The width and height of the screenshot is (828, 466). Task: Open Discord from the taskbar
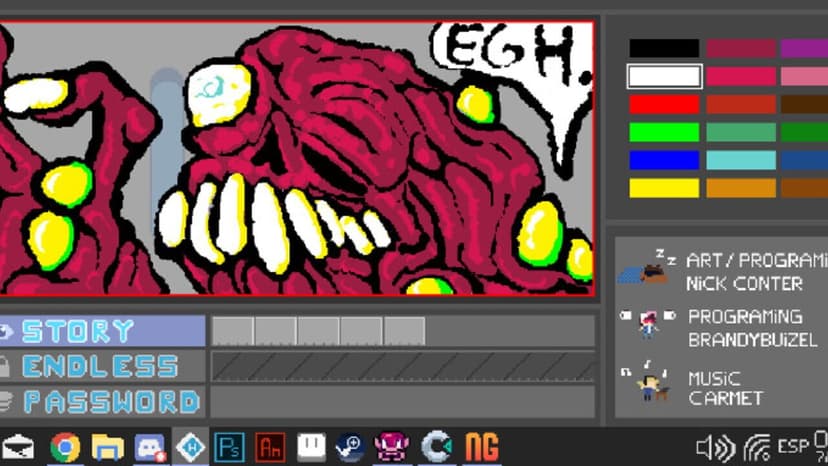150,447
